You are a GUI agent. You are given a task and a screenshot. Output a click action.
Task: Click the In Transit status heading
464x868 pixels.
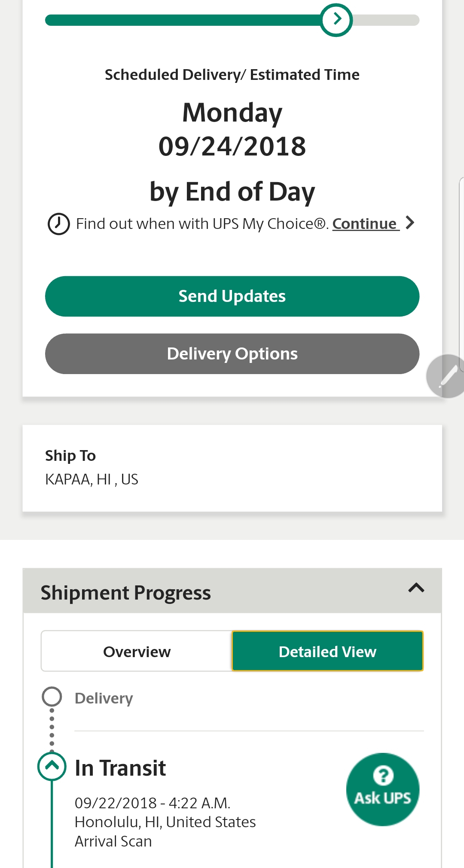click(120, 768)
